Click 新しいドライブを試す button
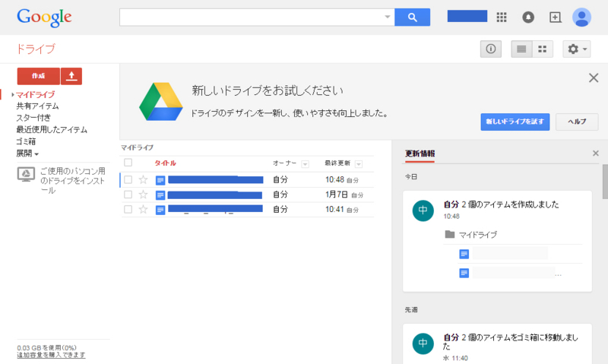This screenshot has width=608, height=364. pyautogui.click(x=515, y=122)
